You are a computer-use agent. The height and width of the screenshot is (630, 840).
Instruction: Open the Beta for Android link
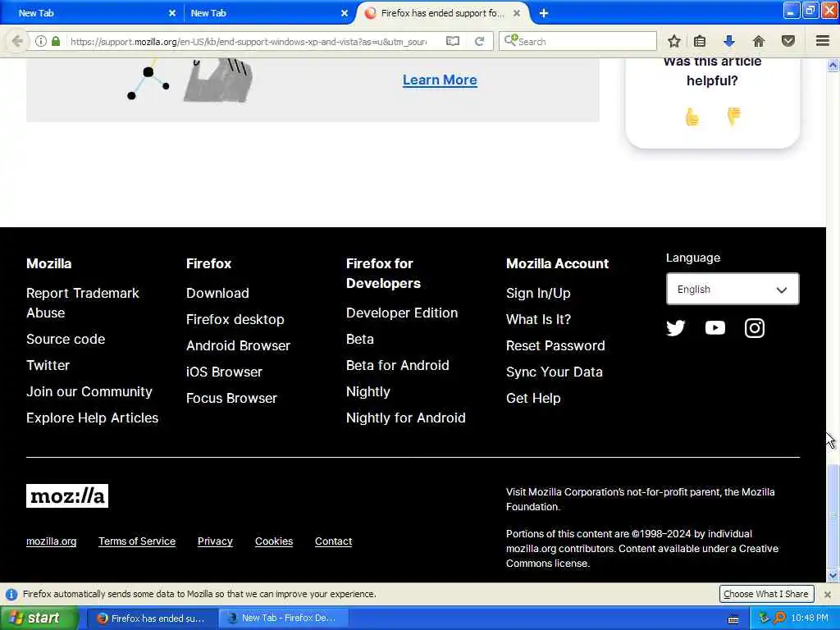(x=398, y=365)
